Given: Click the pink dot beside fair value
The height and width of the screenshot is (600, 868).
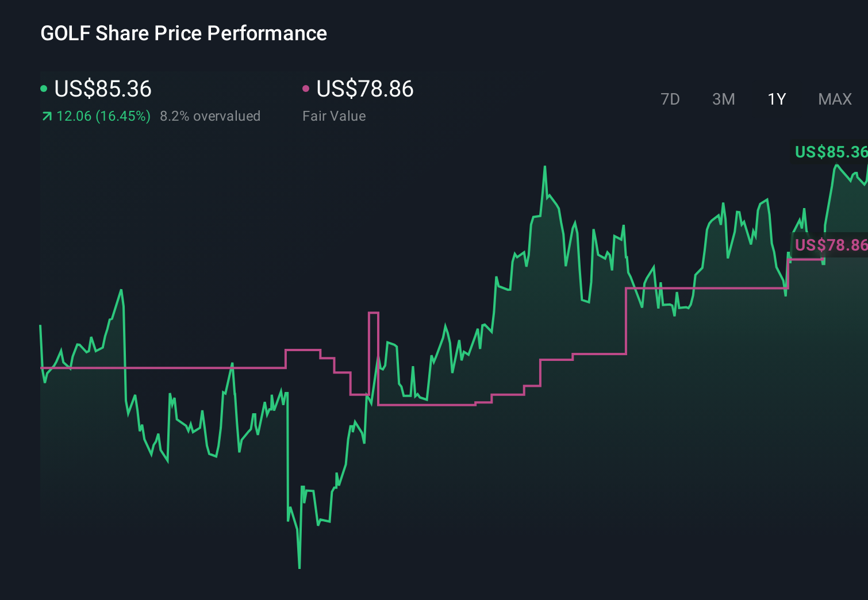Looking at the screenshot, I should (306, 89).
